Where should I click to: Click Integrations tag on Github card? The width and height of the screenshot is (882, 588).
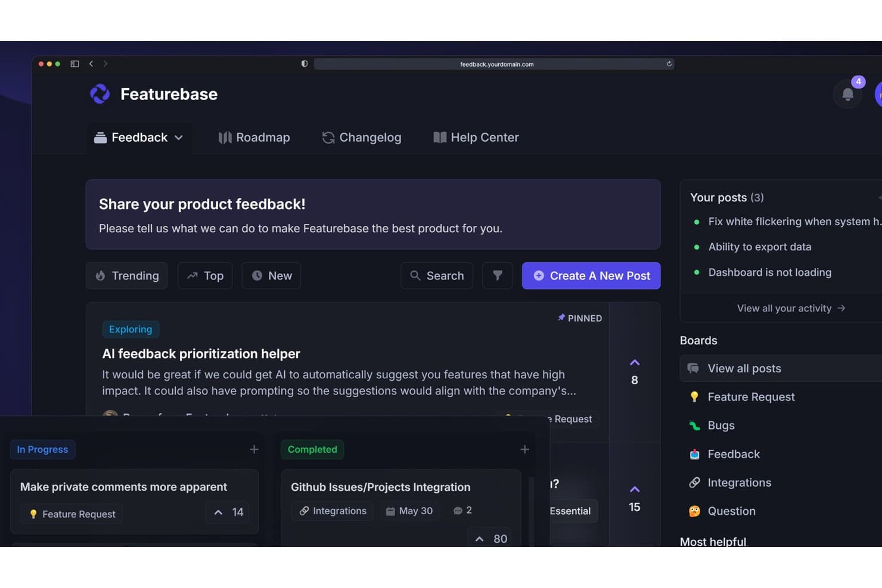pos(333,511)
